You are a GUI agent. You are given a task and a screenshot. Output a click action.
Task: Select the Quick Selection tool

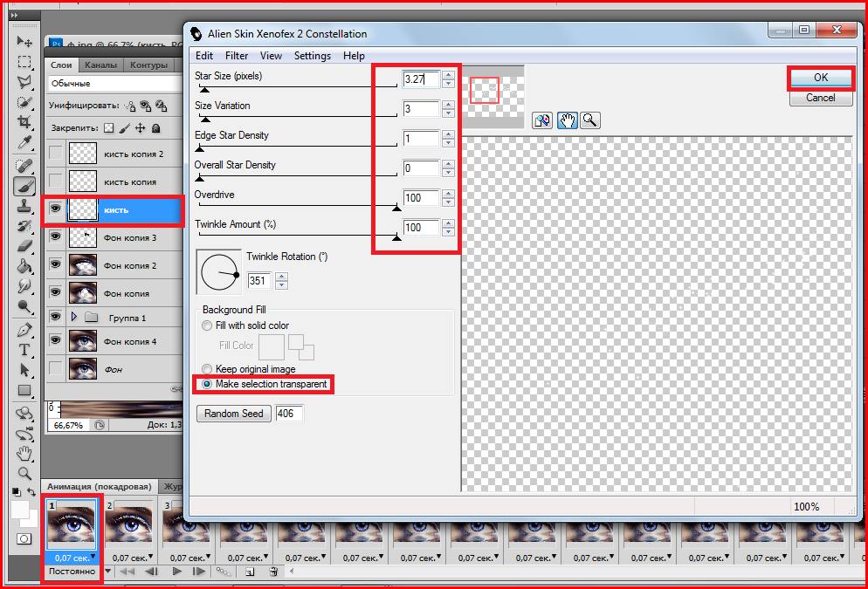coord(24,102)
